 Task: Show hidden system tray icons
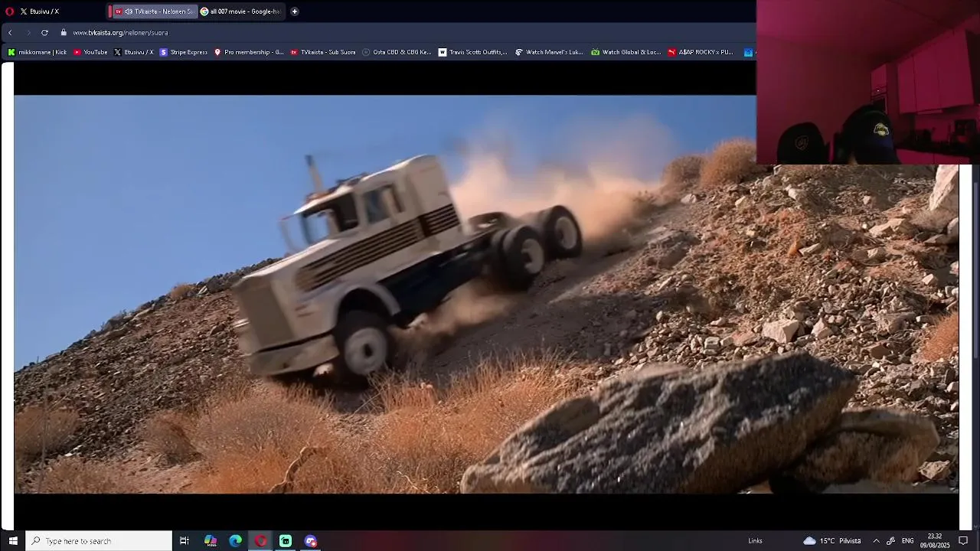pyautogui.click(x=876, y=541)
